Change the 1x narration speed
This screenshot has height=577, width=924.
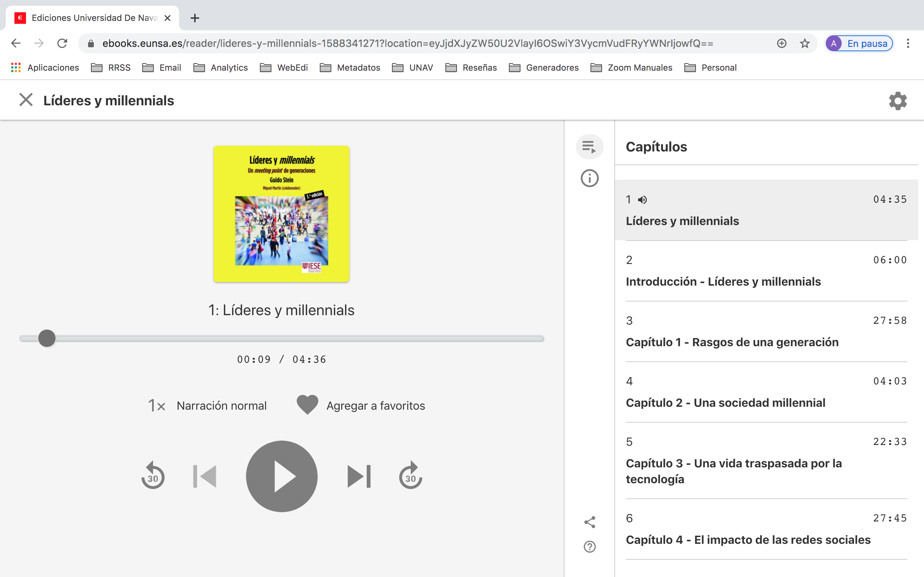pyautogui.click(x=157, y=406)
